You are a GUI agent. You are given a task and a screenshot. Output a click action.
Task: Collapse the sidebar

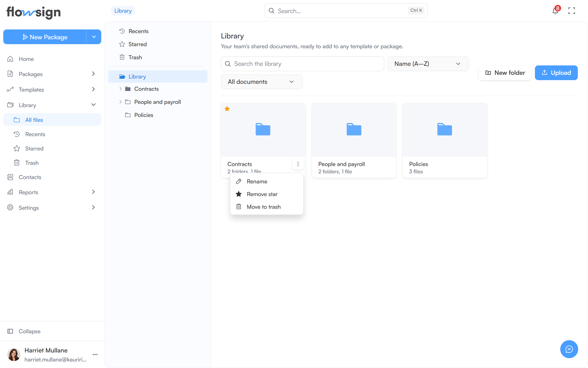52,331
